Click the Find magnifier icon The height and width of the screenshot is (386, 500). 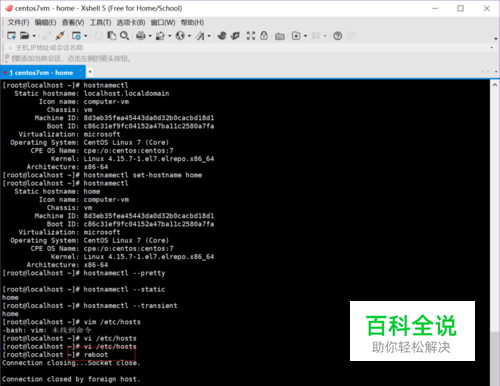click(x=124, y=36)
